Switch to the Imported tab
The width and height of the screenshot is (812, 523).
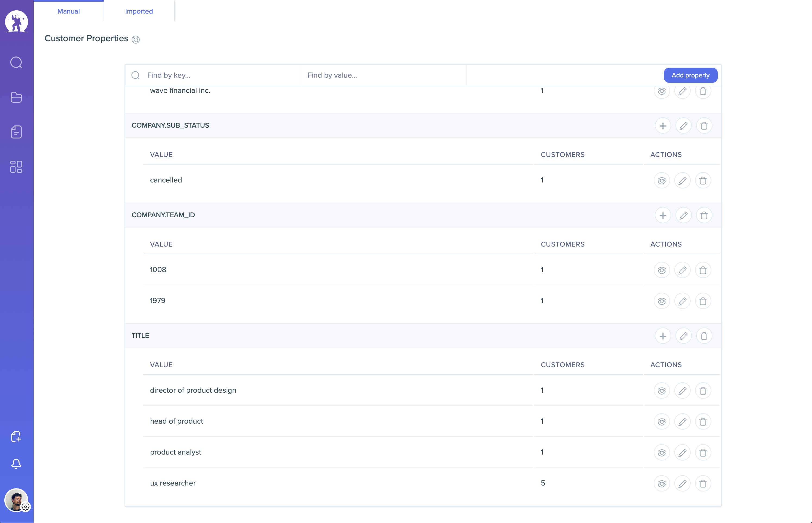click(x=139, y=11)
